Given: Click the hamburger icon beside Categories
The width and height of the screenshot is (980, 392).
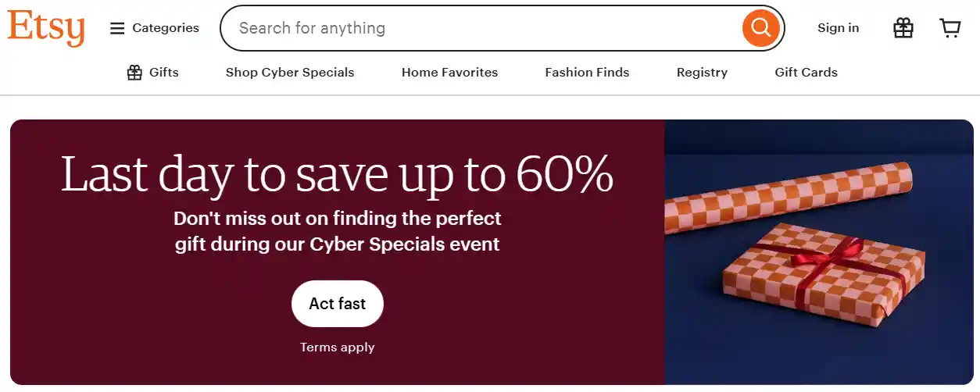Looking at the screenshot, I should (117, 29).
